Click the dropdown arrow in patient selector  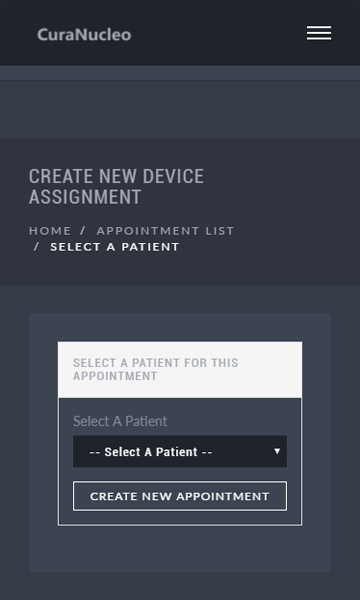(x=277, y=451)
